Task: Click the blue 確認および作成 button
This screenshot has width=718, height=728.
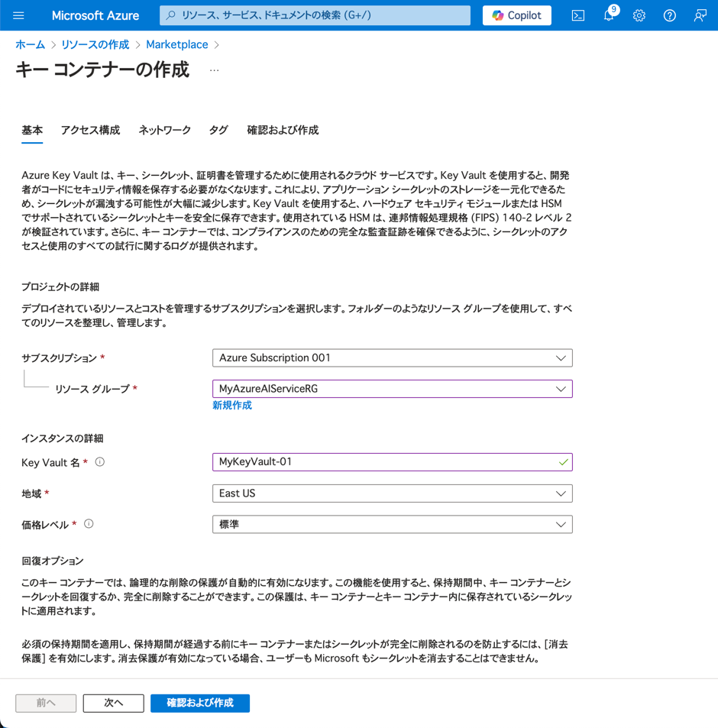Action: point(200,703)
